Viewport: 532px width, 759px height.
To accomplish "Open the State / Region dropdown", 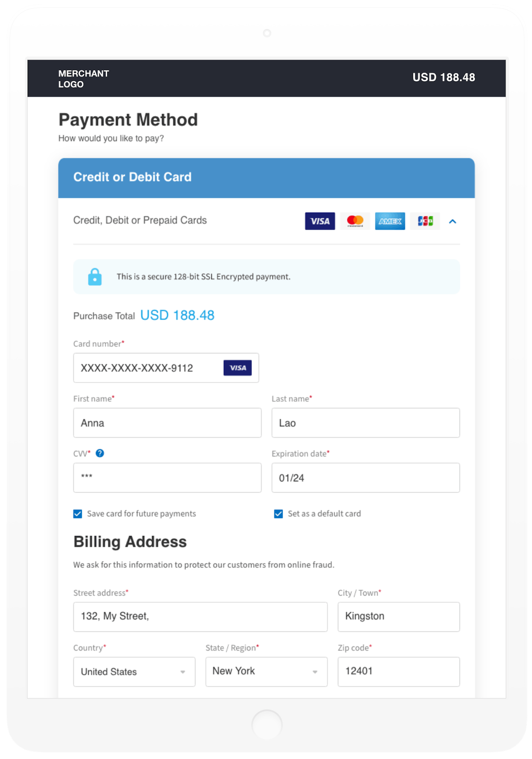I will click(x=266, y=672).
